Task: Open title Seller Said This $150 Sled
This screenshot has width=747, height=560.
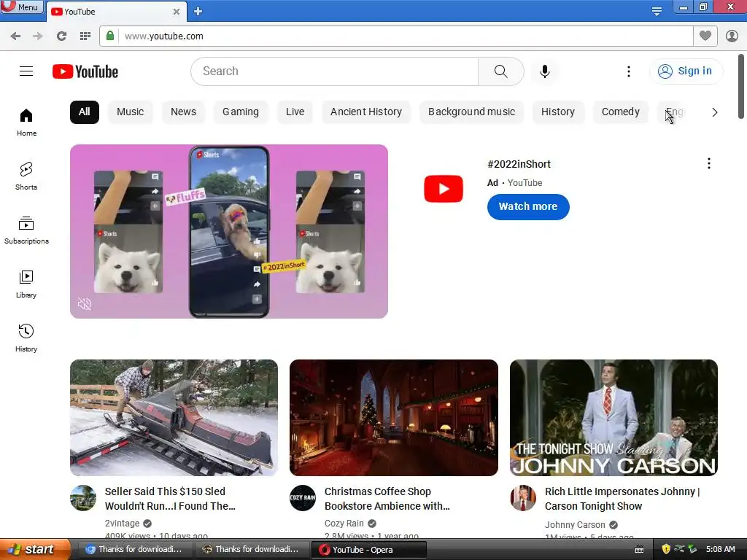Action: click(170, 499)
